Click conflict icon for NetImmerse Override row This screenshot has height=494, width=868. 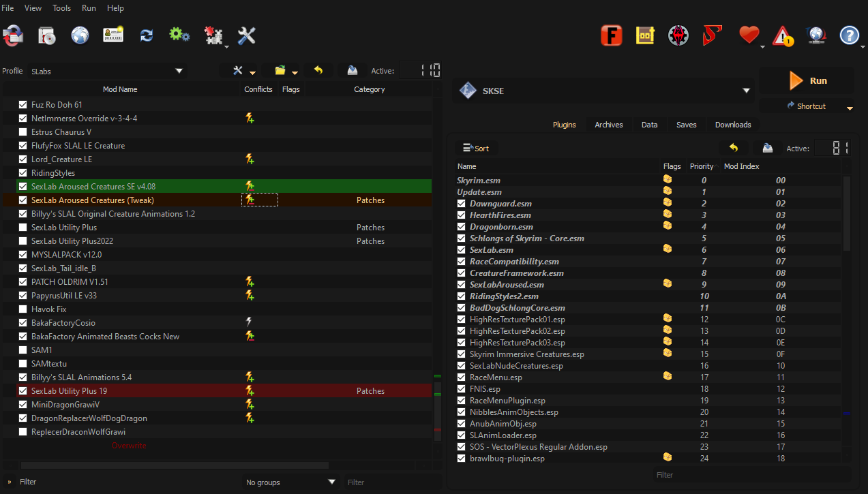point(250,119)
